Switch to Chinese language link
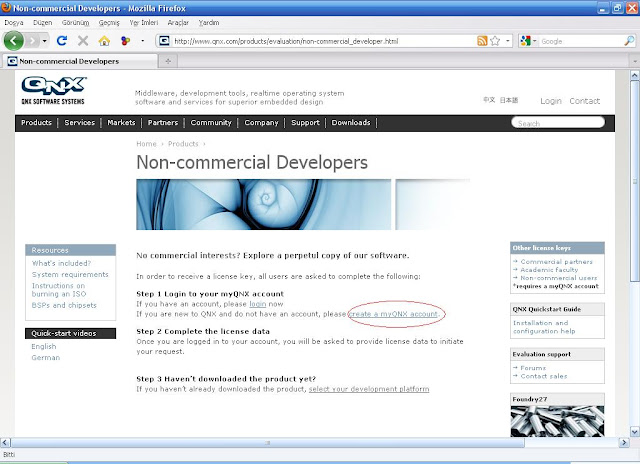Viewport: 640px width, 464px height. coord(489,100)
